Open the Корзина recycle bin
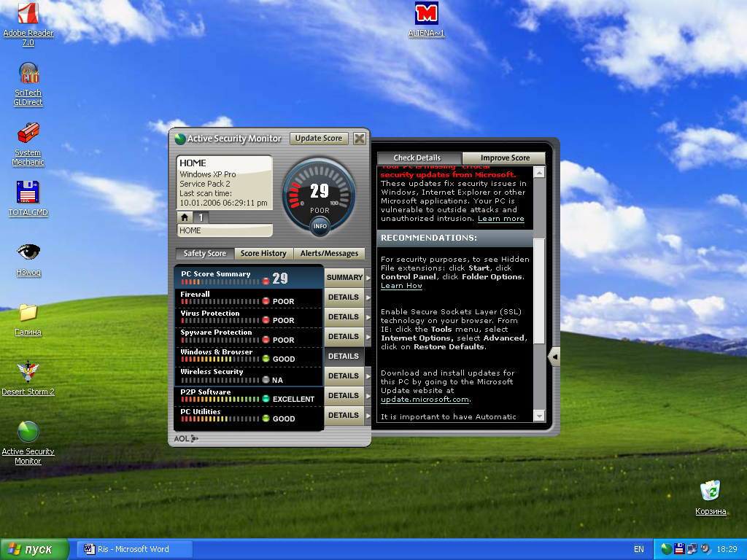Viewport: 747px width, 560px height. (711, 498)
